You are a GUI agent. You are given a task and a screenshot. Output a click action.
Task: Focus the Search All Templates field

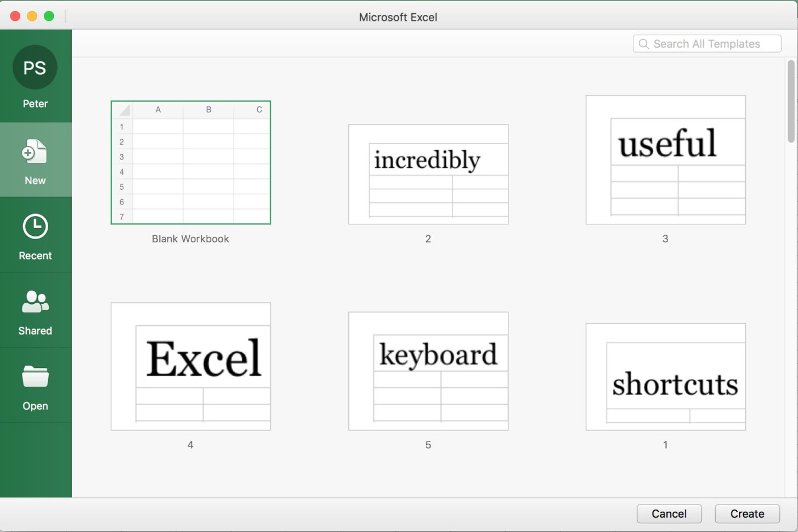pos(707,44)
